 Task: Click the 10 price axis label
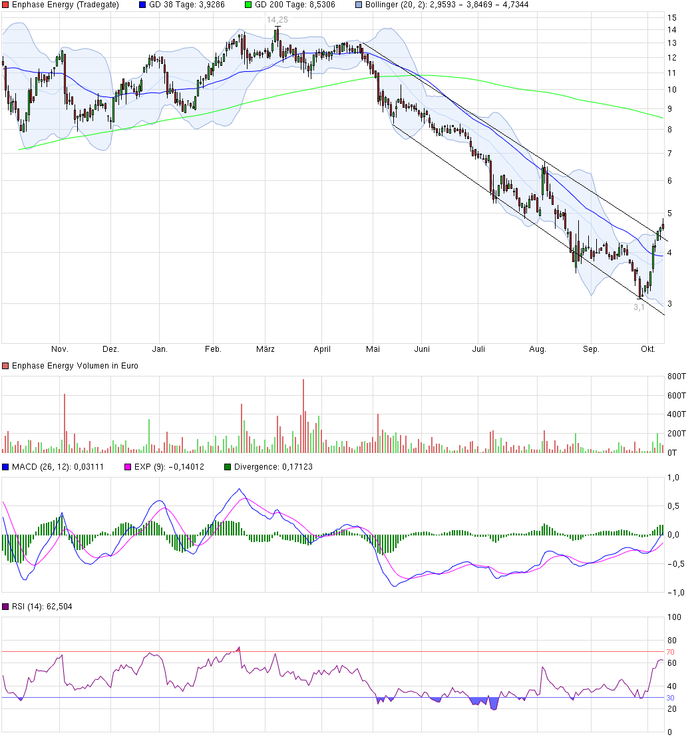671,90
